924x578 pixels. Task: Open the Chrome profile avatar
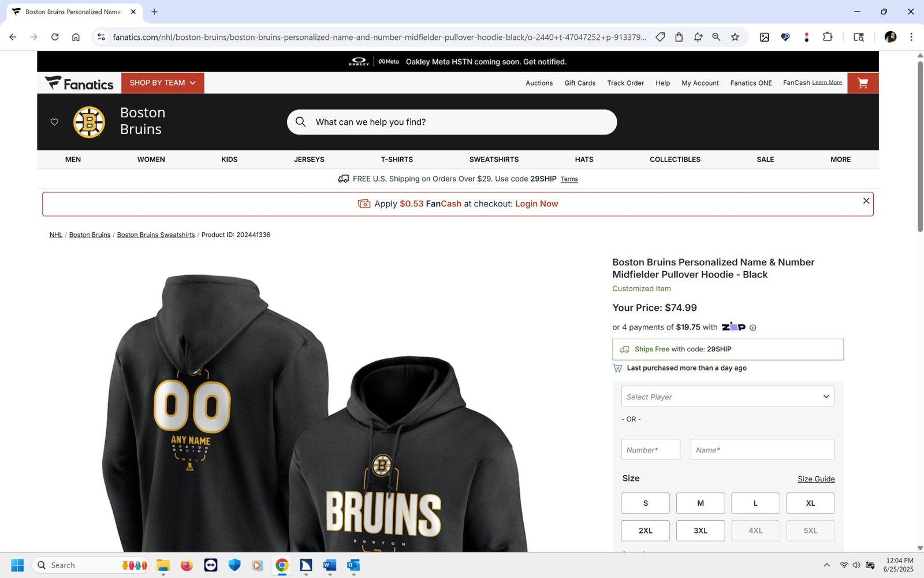tap(890, 37)
